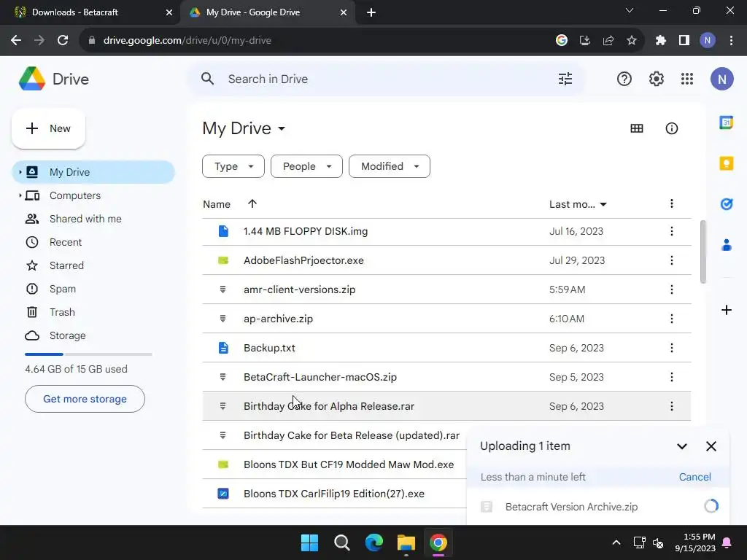Launch Microsoft Edge from taskbar

tap(374, 542)
